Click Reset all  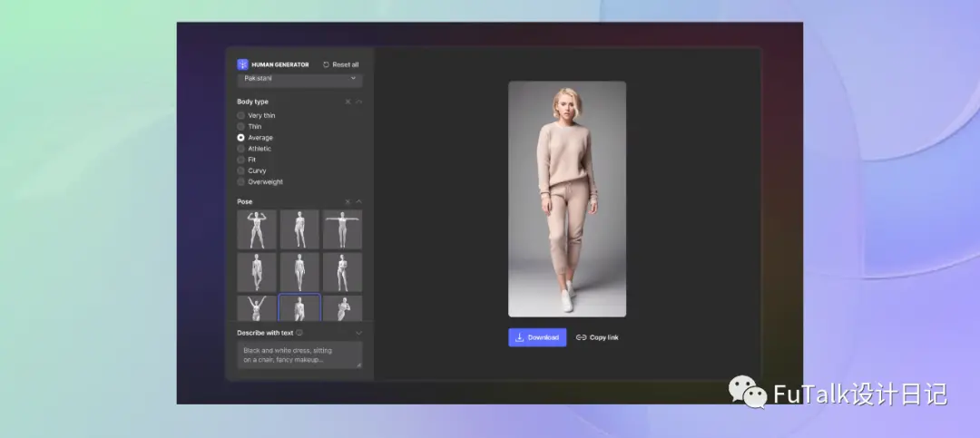340,64
